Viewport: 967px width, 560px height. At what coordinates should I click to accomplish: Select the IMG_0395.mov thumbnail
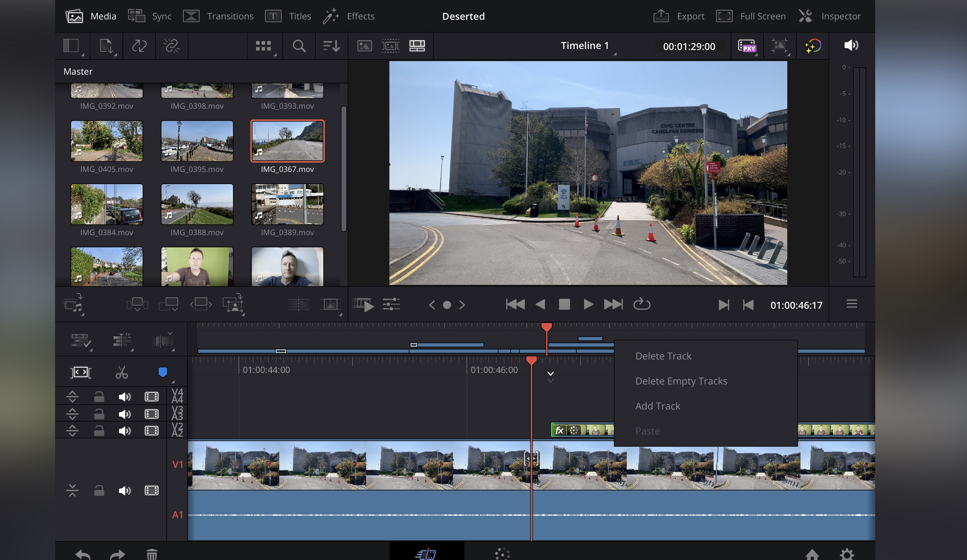coord(197,141)
